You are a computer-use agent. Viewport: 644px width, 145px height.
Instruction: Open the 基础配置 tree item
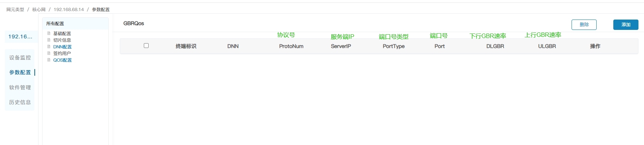click(x=62, y=34)
